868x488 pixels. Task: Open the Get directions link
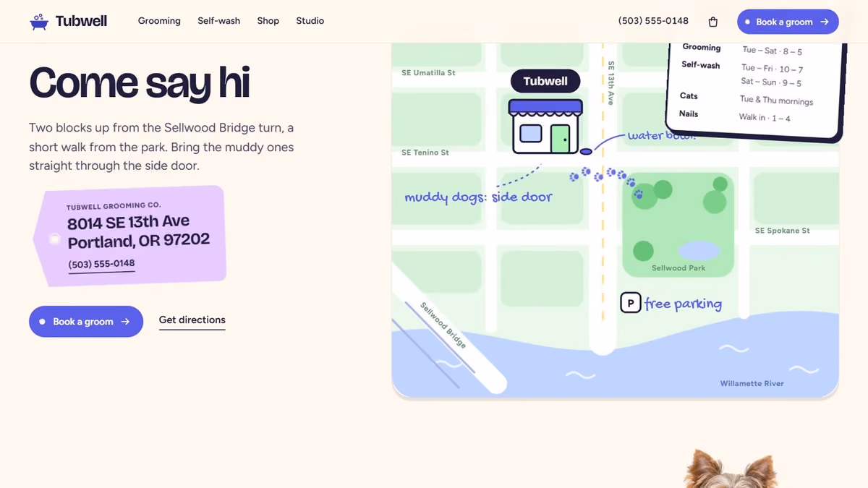coord(192,320)
